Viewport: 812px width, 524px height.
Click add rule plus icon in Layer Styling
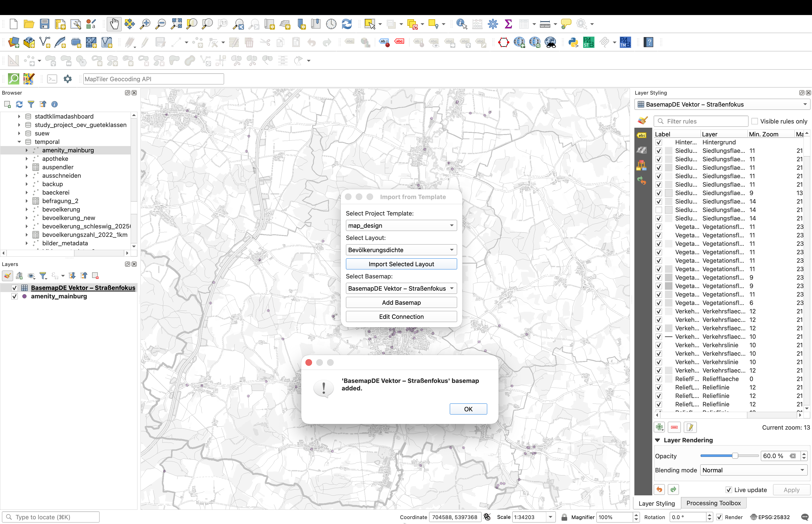pos(660,427)
